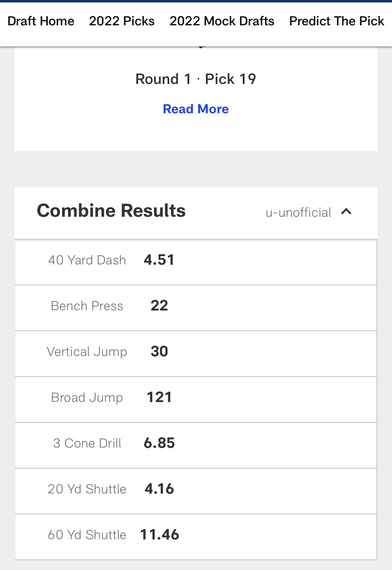392x570 pixels.
Task: Collapse the Combine Results section chevron
Action: coord(346,212)
